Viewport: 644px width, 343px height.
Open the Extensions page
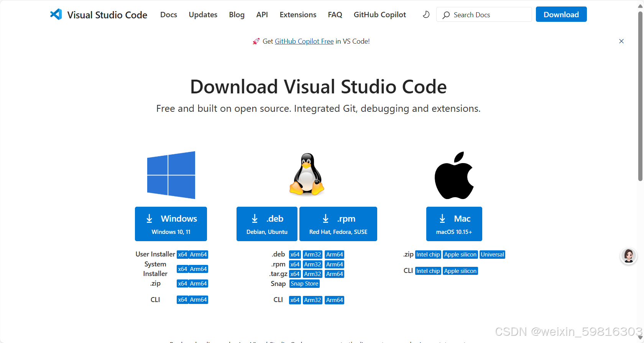coord(298,15)
